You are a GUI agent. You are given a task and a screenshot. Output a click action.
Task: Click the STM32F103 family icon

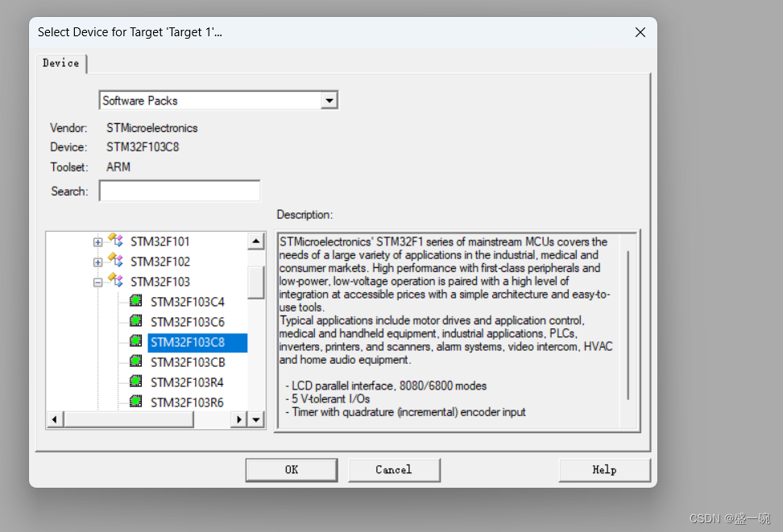(x=115, y=280)
